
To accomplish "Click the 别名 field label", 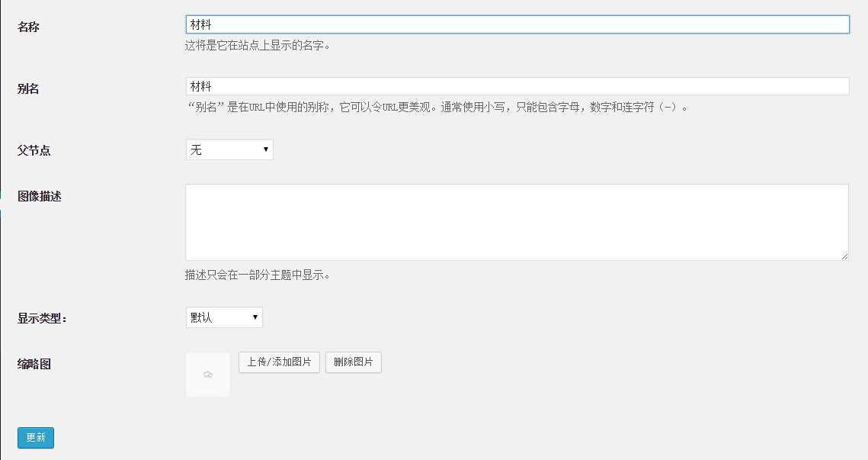I will pyautogui.click(x=28, y=88).
